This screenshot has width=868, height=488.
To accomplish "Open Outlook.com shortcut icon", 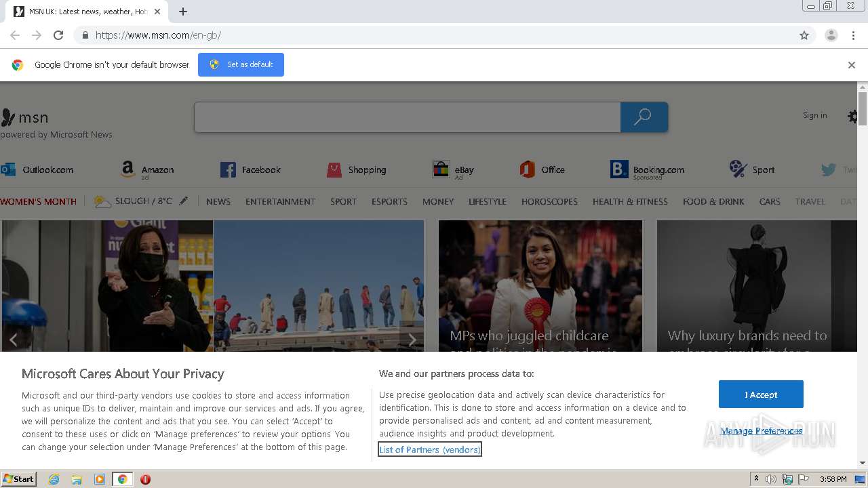I will (x=8, y=169).
